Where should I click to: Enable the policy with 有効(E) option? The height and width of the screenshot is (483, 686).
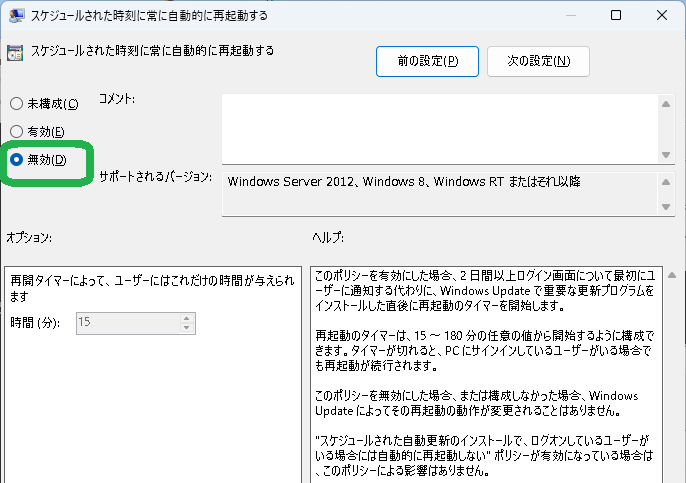pos(16,131)
